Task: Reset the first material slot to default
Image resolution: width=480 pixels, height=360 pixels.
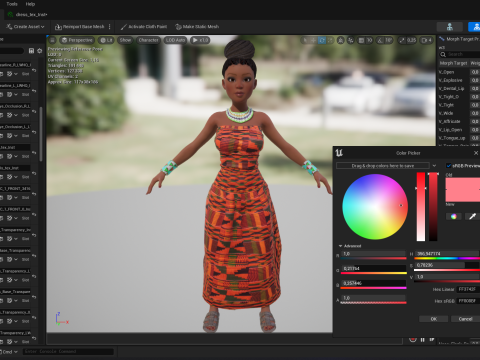Action: [34, 71]
